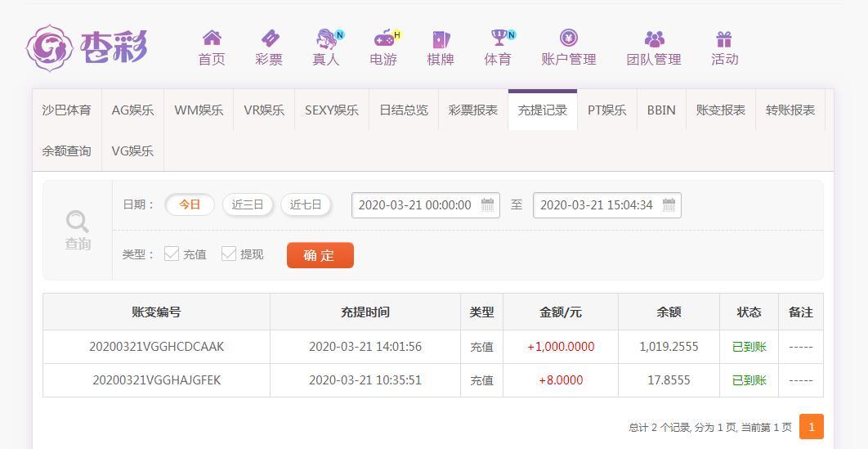
Task: Switch to the BBIN tab
Action: (x=661, y=110)
